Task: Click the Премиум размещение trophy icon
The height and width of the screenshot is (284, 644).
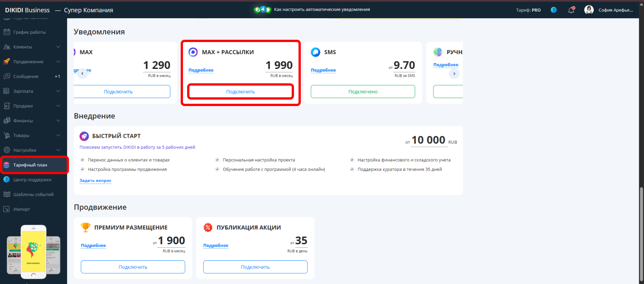Action: point(86,227)
